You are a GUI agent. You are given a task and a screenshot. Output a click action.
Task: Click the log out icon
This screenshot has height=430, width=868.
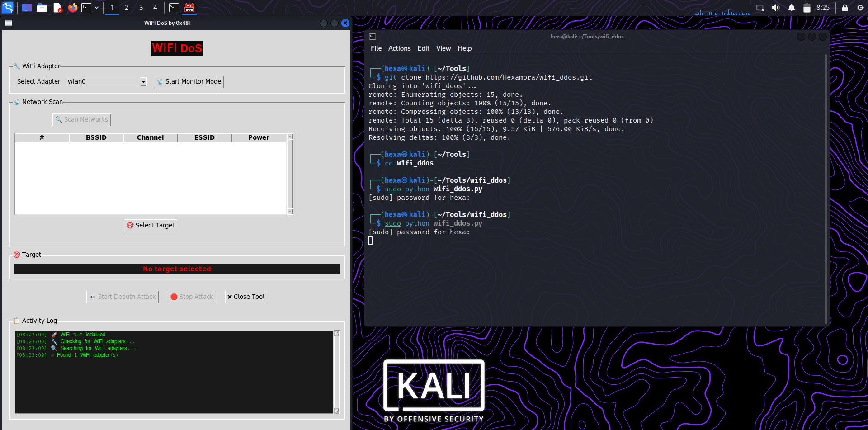[x=860, y=8]
